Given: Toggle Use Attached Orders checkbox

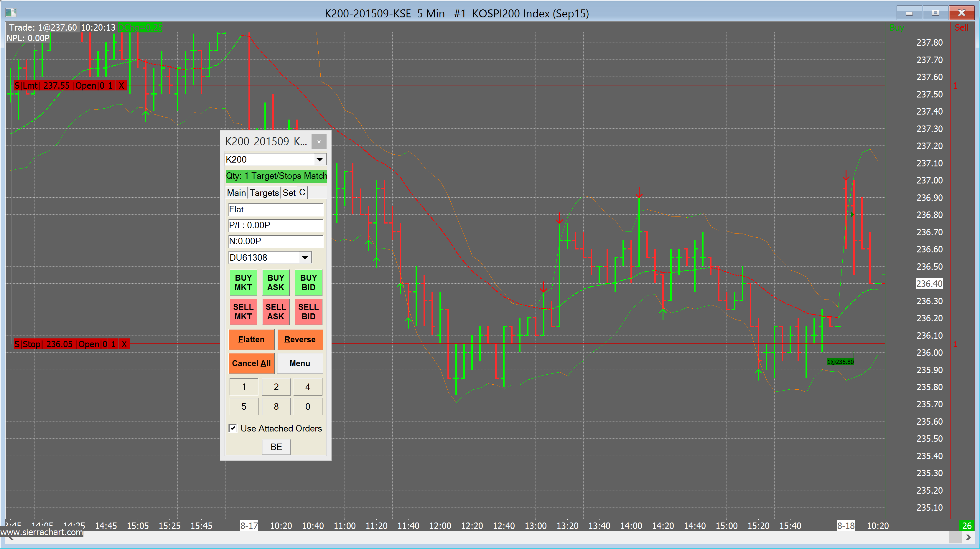Looking at the screenshot, I should tap(233, 429).
